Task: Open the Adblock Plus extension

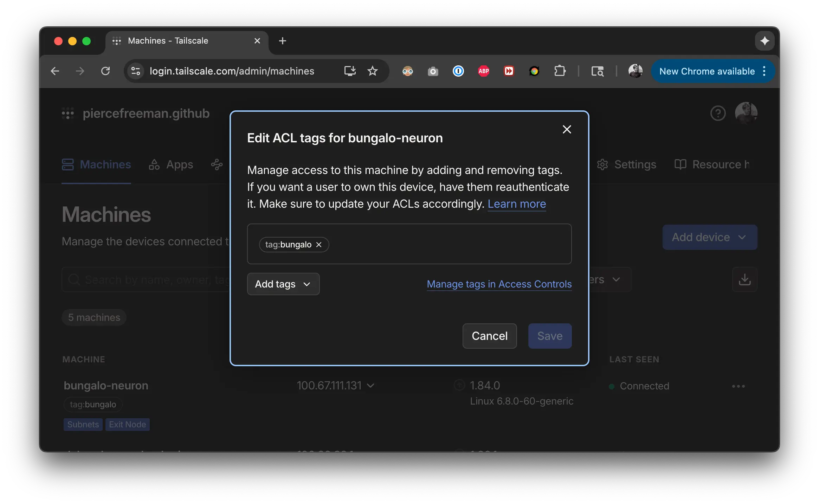Action: (483, 71)
